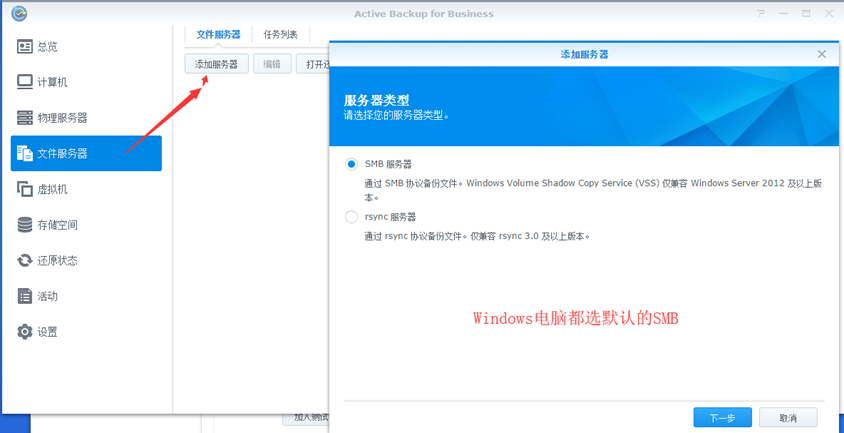Click the 取消 (Cancel) button
The height and width of the screenshot is (433, 844).
(x=788, y=418)
